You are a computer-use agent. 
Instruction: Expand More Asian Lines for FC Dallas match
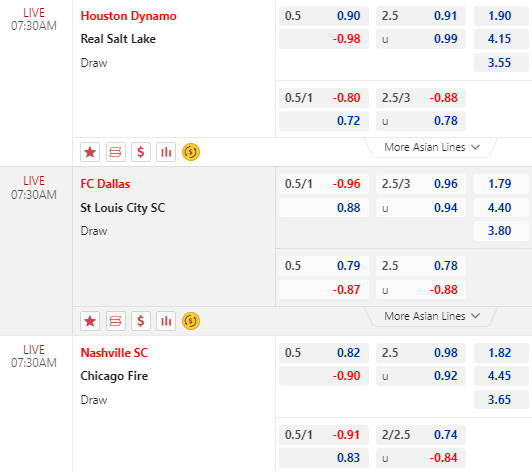click(x=432, y=316)
